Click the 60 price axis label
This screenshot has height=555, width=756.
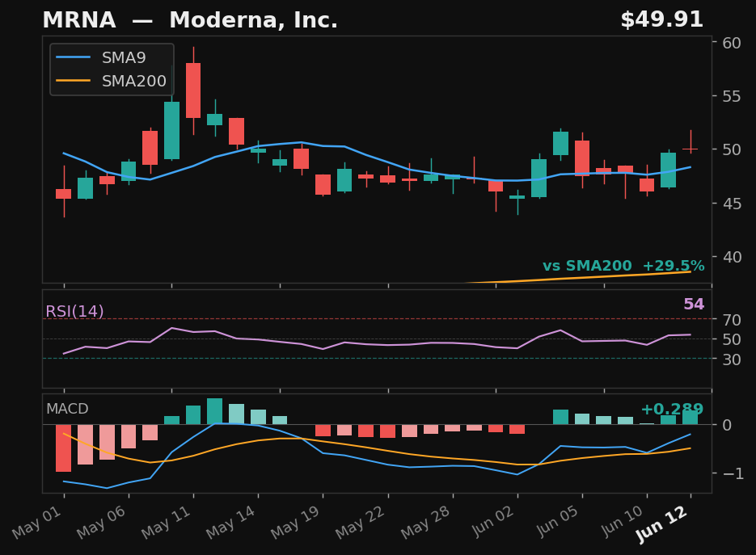(x=732, y=43)
